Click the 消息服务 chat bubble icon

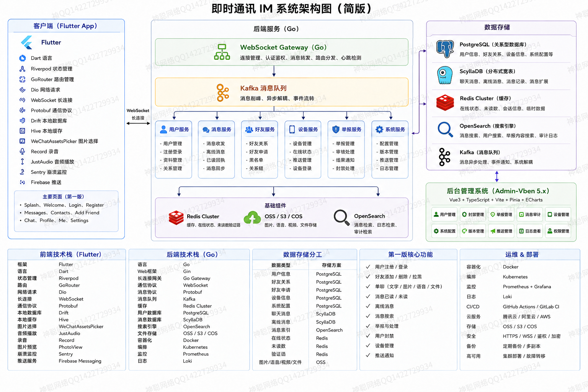[206, 130]
